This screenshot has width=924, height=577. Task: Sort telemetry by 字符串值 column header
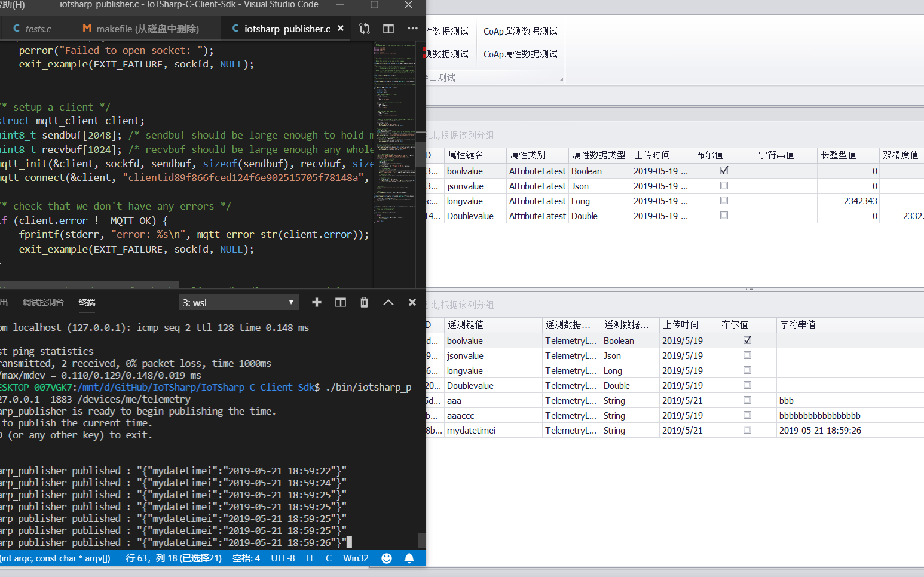pyautogui.click(x=850, y=325)
